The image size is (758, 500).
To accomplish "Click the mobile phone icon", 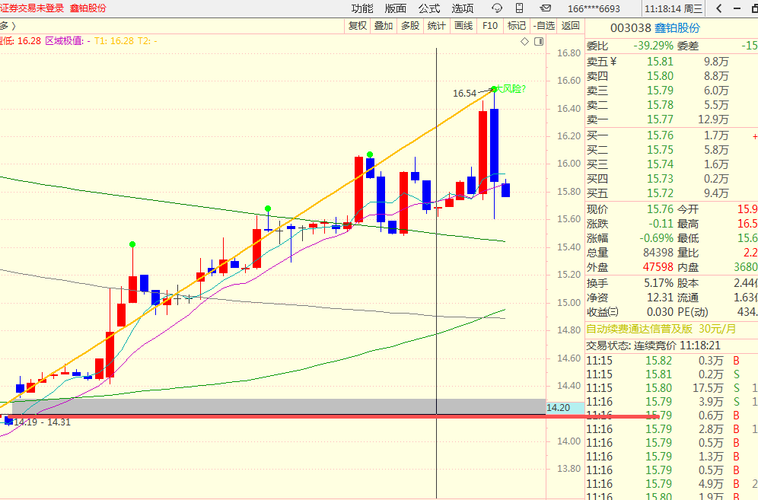I will pos(520,8).
